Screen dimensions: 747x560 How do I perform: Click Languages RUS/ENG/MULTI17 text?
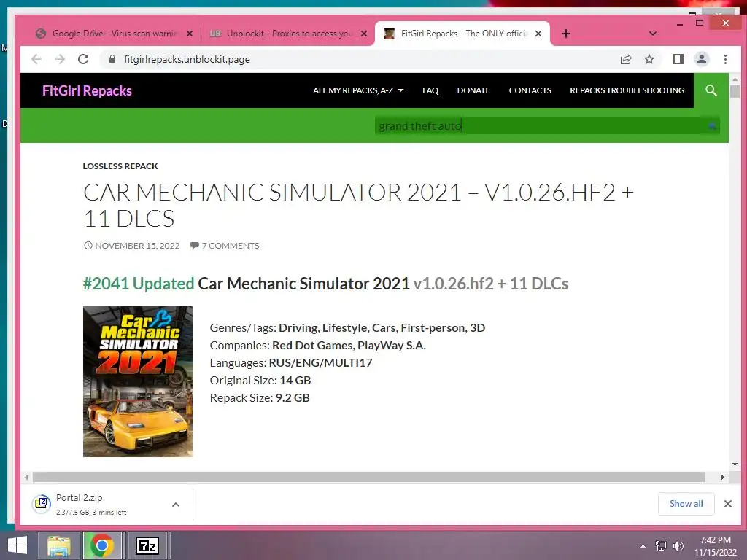point(290,362)
